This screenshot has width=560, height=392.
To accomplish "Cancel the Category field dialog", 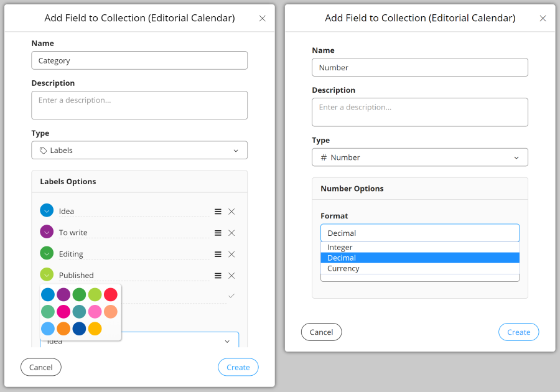I will [40, 367].
